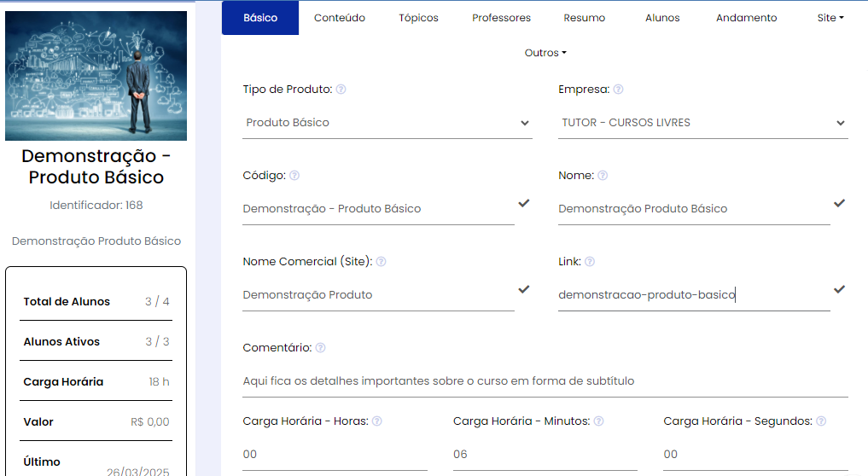Click help icon for Carga Horária - Minutos
868x476 pixels.
click(x=598, y=421)
